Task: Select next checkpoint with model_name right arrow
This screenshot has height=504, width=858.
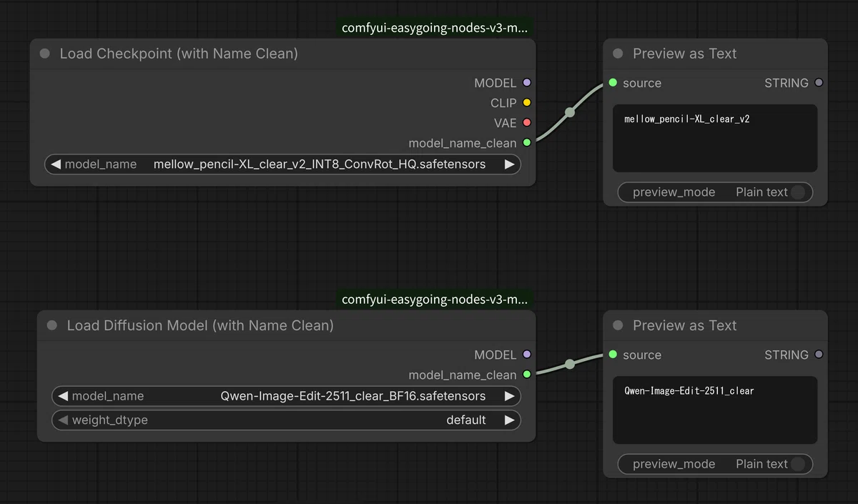Action: [509, 164]
